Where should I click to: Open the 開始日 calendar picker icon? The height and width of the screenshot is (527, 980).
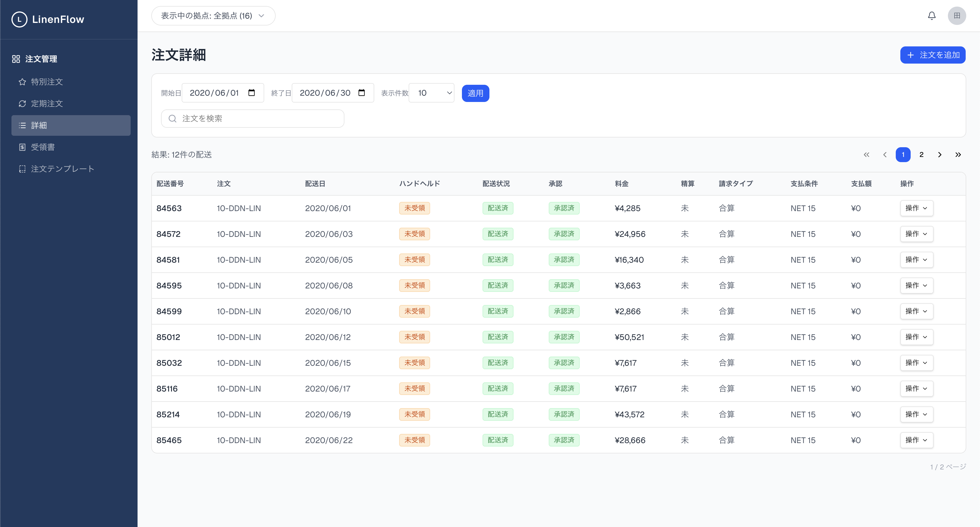[252, 93]
